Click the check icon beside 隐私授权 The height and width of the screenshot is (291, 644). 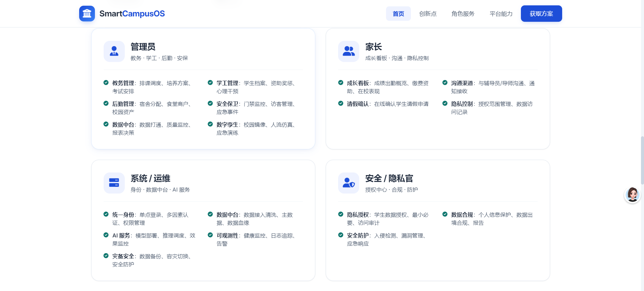pos(341,214)
